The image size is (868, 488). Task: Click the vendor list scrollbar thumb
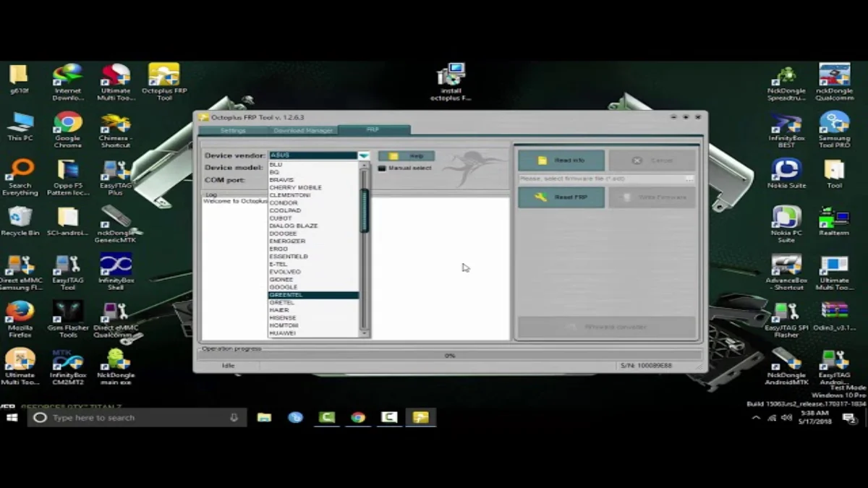pyautogui.click(x=365, y=211)
